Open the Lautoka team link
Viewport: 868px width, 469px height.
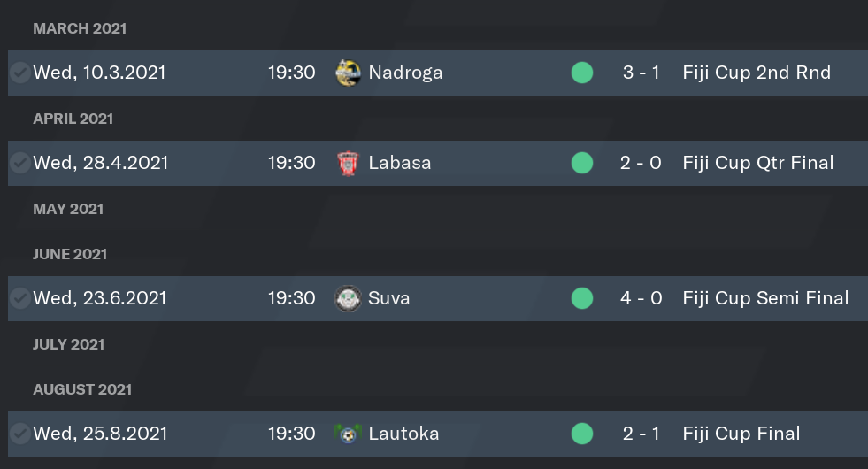coord(403,434)
